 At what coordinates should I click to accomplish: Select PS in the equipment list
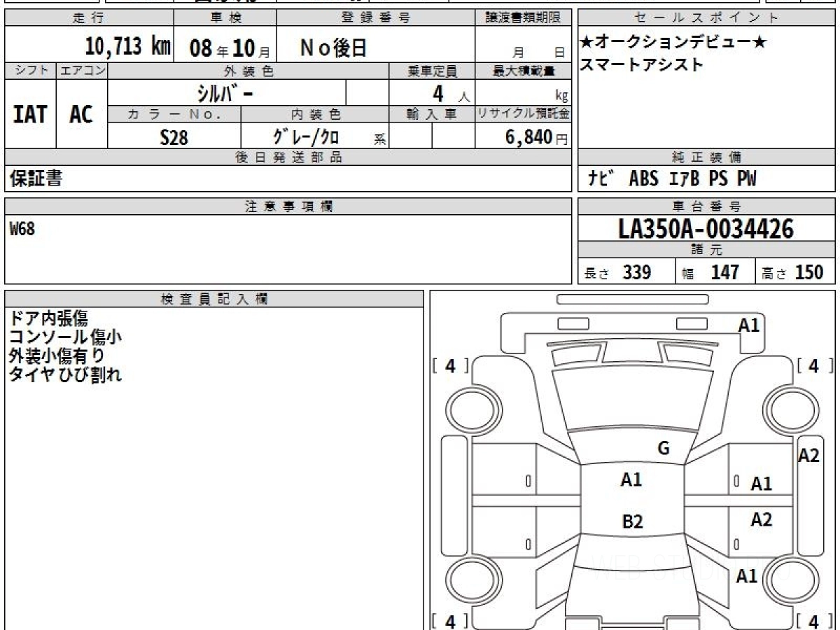pos(718,178)
